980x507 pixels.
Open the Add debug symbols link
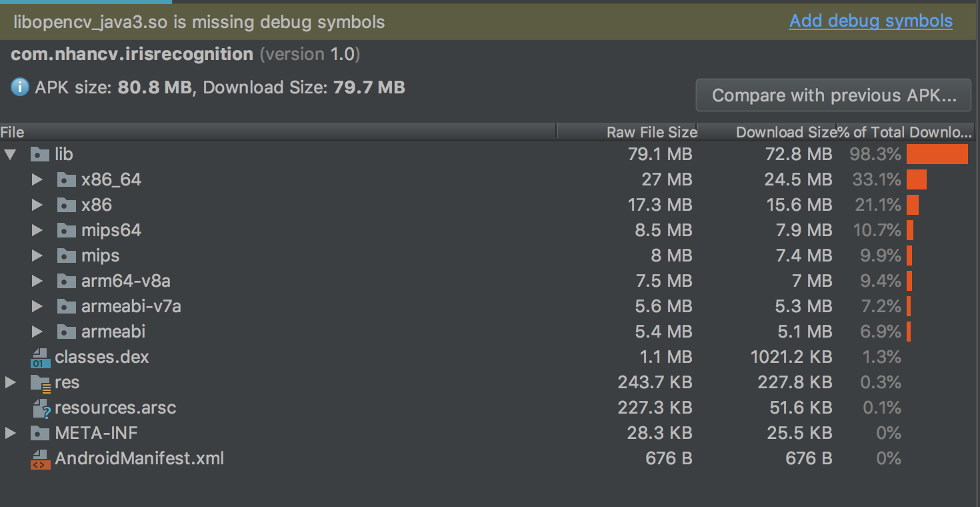click(871, 21)
